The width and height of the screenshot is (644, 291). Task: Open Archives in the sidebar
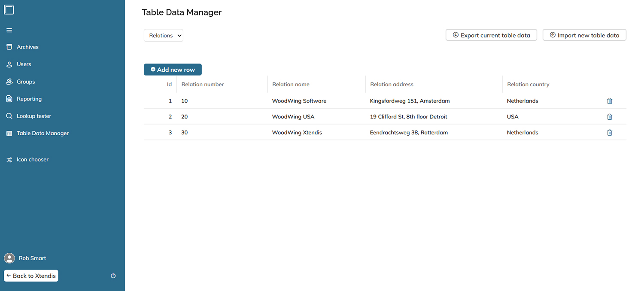click(27, 47)
